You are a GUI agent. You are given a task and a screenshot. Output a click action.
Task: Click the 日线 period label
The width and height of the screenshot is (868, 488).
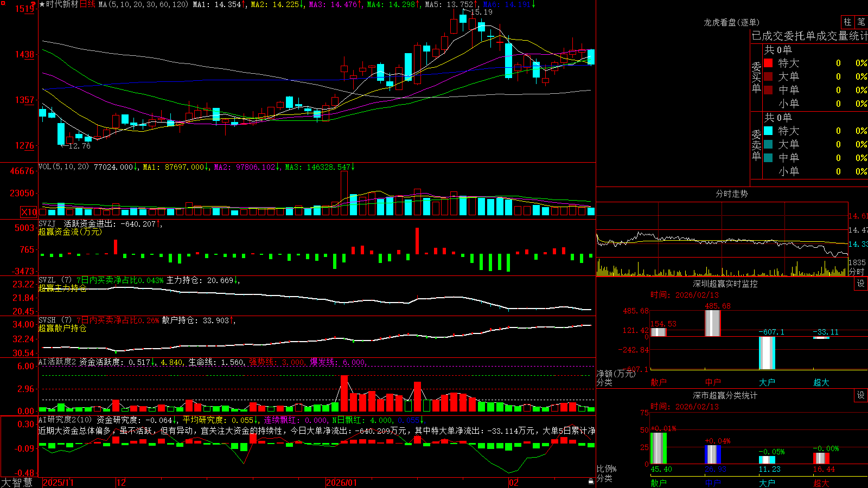coord(87,4)
